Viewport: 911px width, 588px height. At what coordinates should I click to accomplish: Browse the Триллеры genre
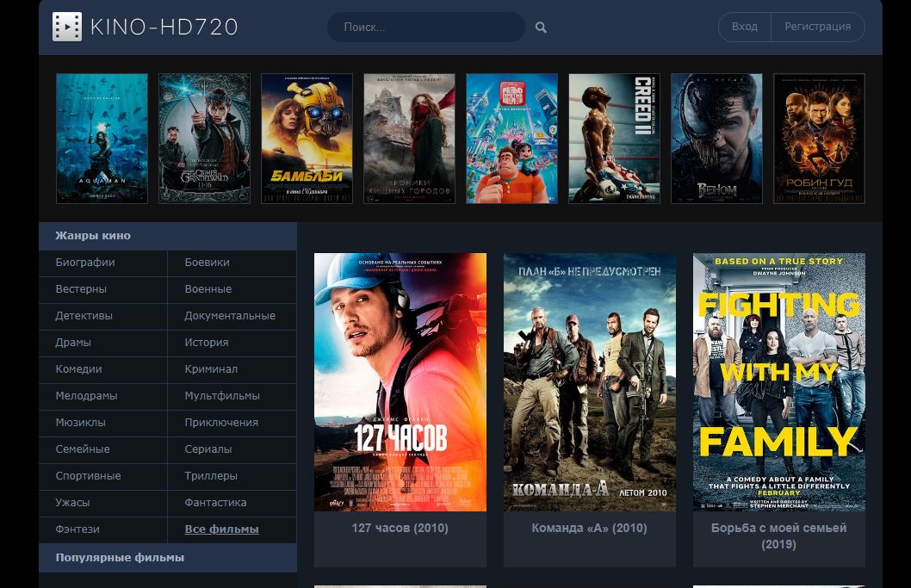pos(211,476)
